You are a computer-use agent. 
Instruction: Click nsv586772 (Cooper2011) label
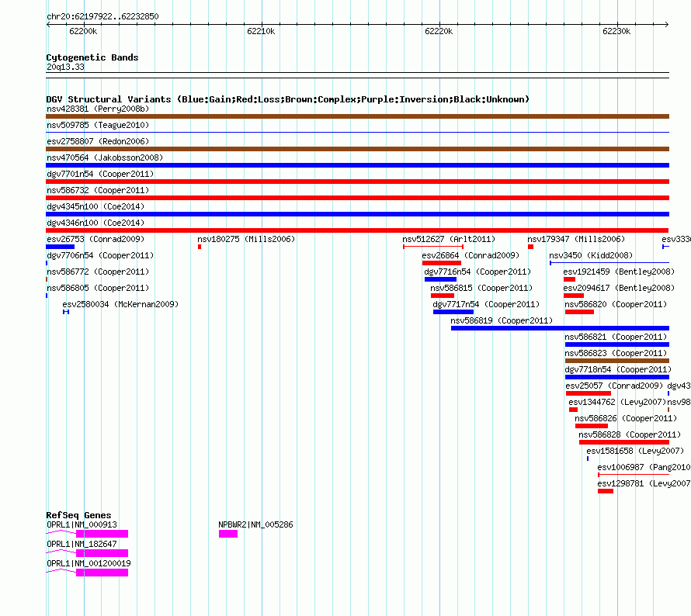[98, 272]
